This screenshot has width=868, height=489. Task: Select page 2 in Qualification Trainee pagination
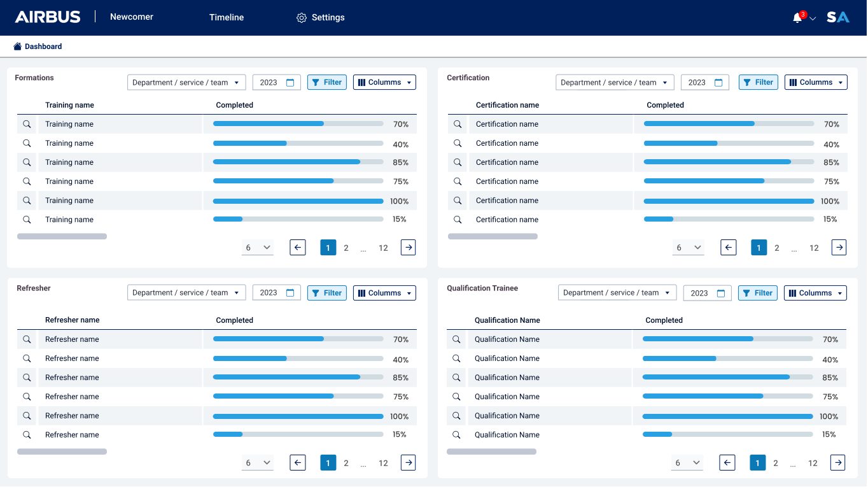[x=775, y=463]
